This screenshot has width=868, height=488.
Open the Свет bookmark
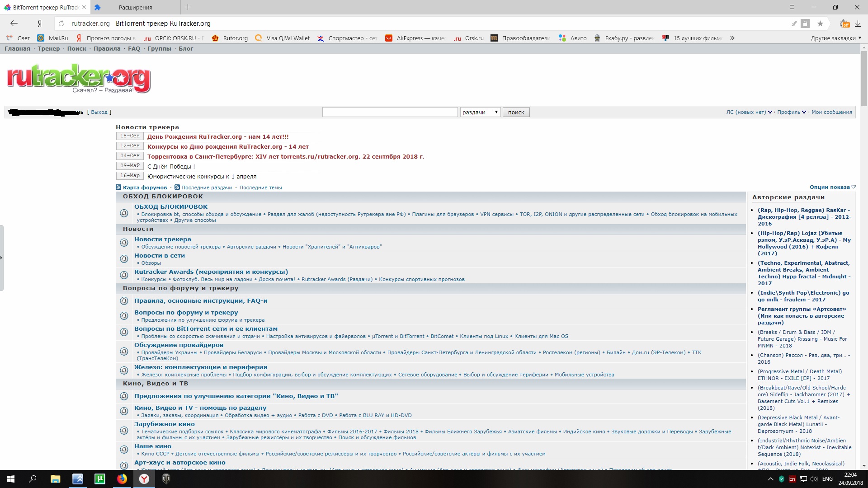tap(18, 38)
